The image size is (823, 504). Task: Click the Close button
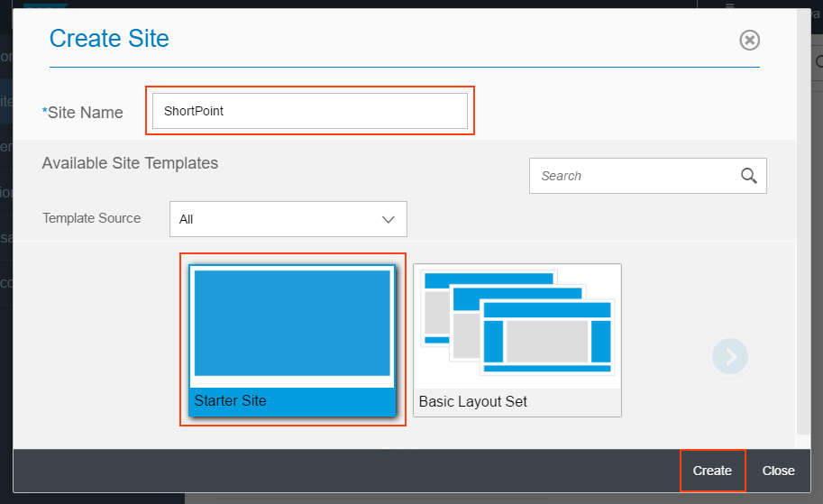(x=779, y=471)
